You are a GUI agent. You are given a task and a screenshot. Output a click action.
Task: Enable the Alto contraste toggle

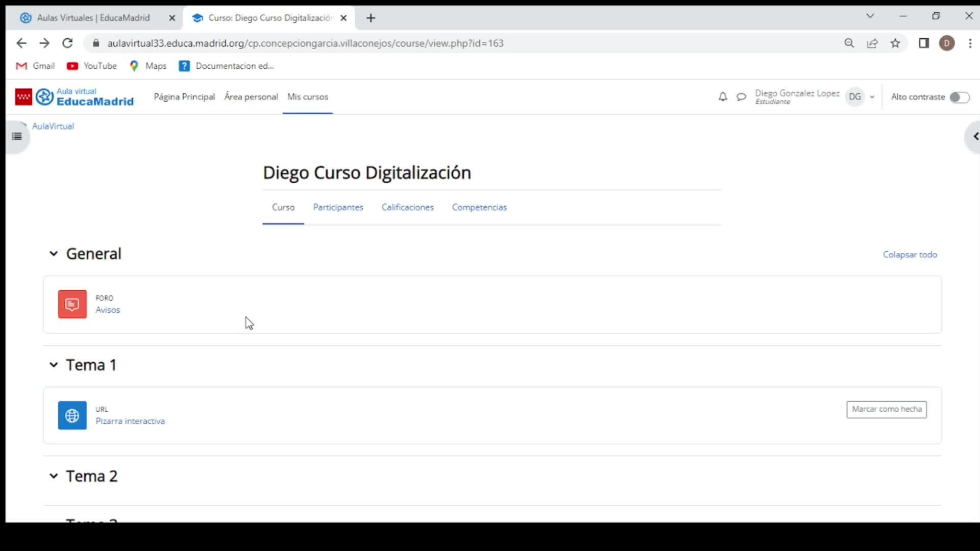(x=959, y=97)
